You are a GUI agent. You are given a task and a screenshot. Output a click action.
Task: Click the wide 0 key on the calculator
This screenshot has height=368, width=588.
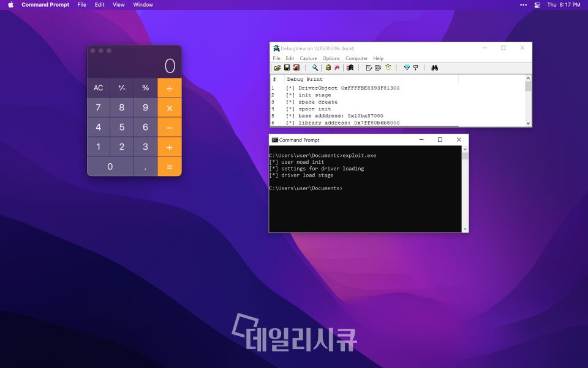pos(110,166)
